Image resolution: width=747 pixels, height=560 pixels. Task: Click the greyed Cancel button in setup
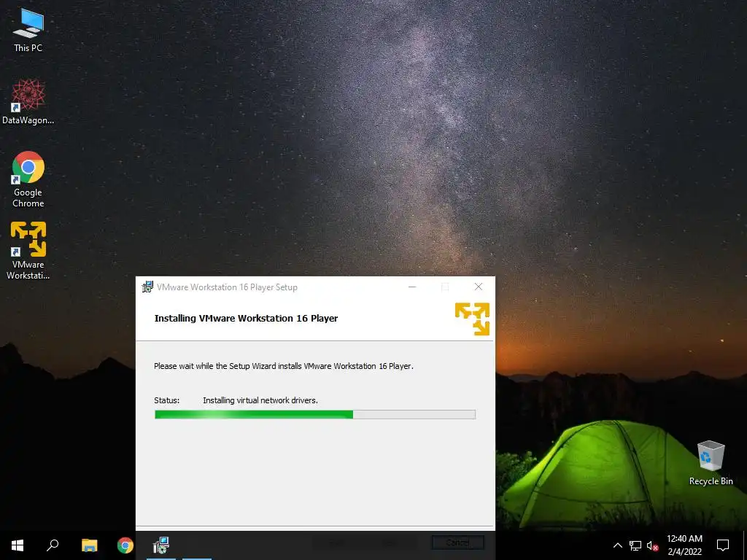(458, 542)
